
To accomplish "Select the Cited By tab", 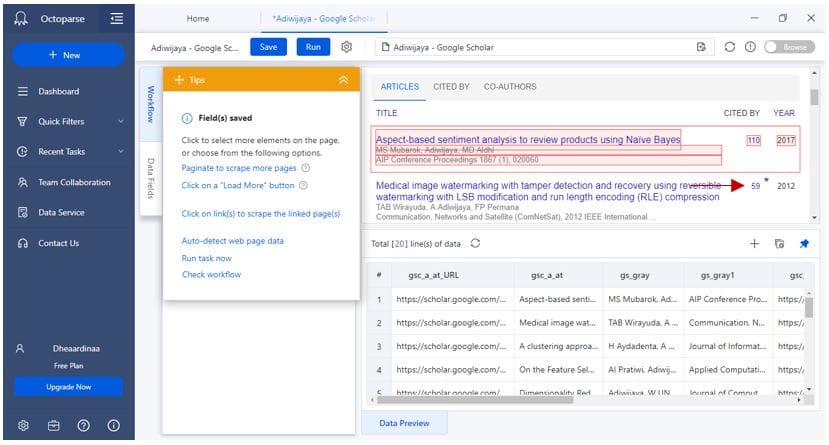I will tap(451, 87).
